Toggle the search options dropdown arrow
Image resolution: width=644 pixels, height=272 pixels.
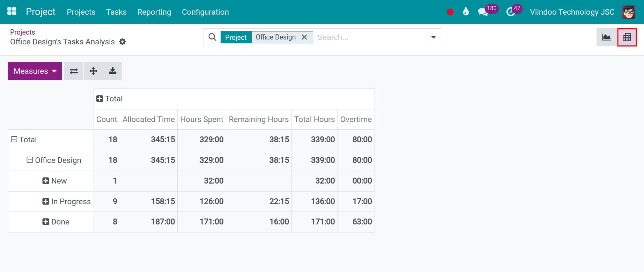tap(433, 37)
